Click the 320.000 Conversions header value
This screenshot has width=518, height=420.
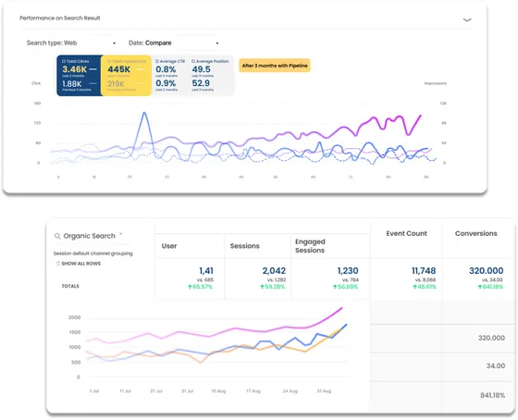pos(487,271)
